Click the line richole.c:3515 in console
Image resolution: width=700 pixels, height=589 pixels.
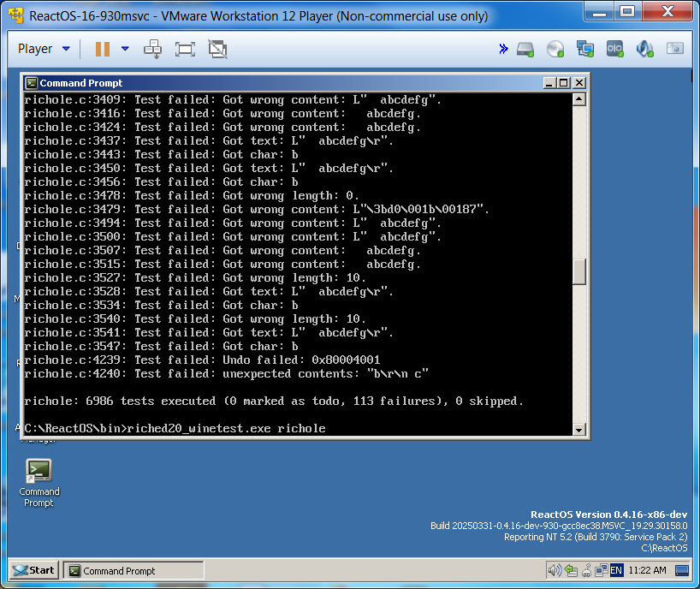point(222,265)
